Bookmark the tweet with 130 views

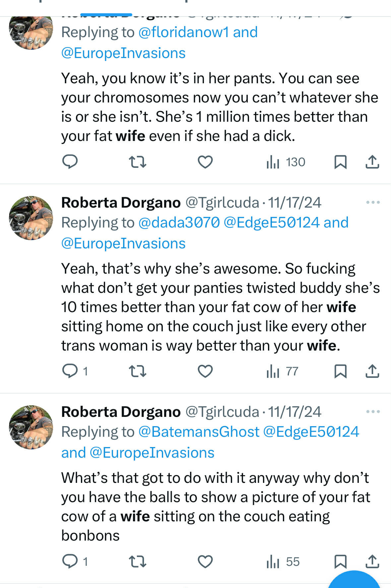340,162
